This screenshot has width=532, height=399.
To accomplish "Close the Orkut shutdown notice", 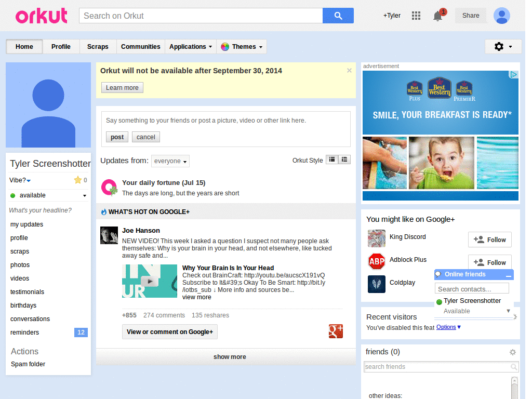I will [x=349, y=71].
